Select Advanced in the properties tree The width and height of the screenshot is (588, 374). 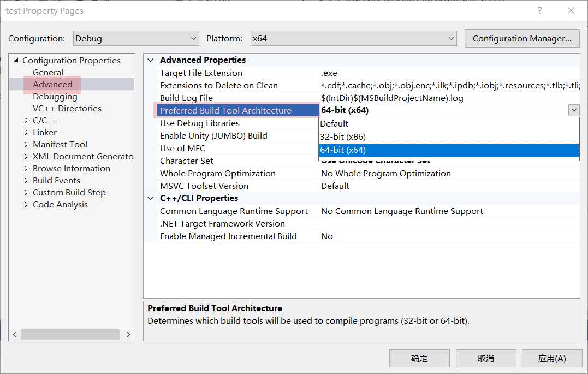(x=52, y=84)
